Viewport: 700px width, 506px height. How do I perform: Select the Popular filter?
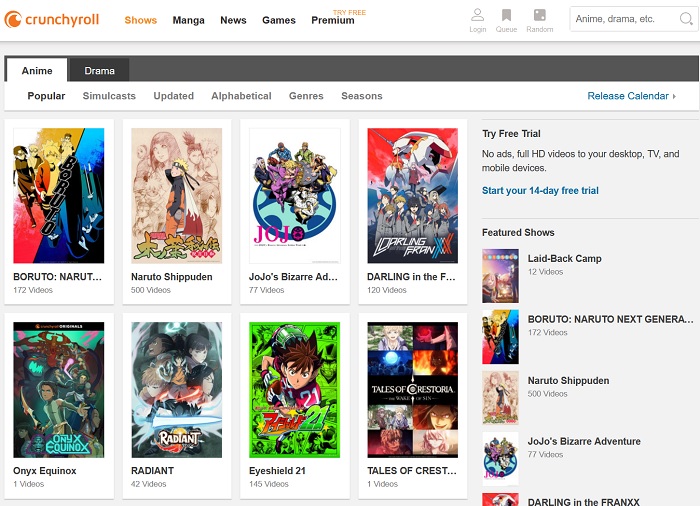pyautogui.click(x=46, y=96)
